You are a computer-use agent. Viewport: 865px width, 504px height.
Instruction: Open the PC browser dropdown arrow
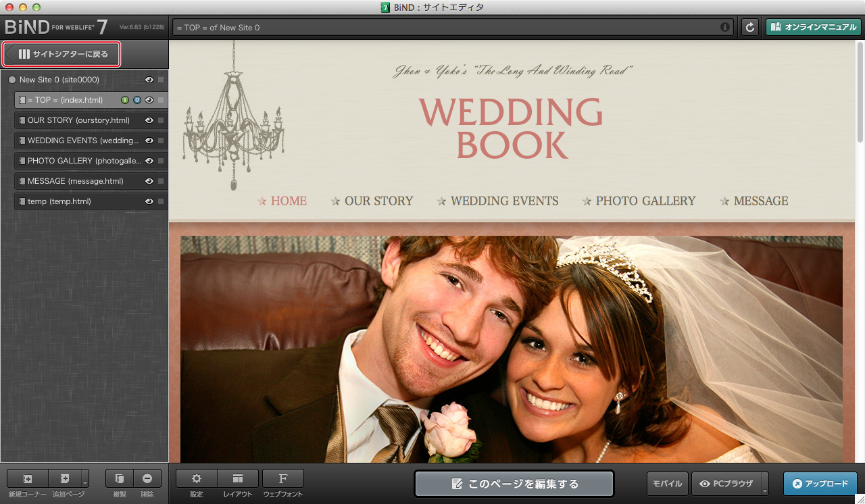click(x=765, y=485)
